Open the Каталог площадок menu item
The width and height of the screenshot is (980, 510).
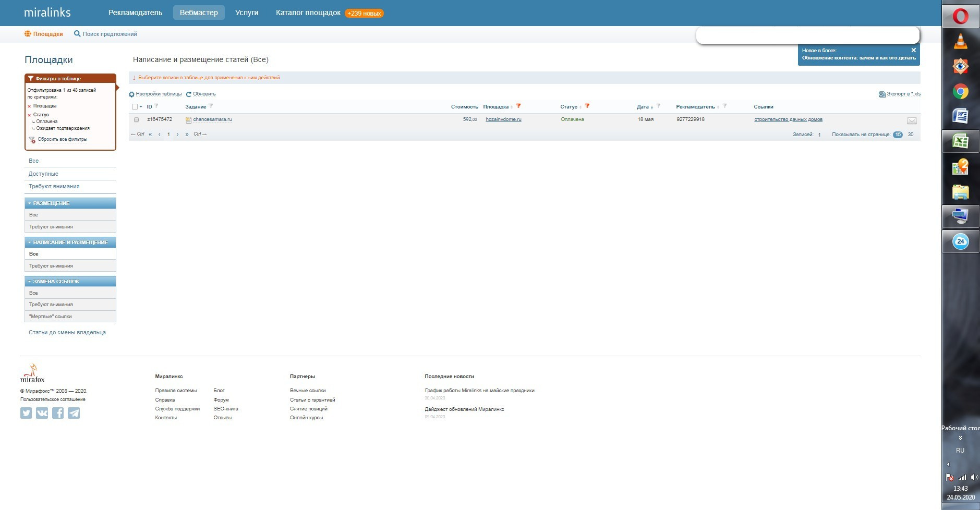click(308, 13)
